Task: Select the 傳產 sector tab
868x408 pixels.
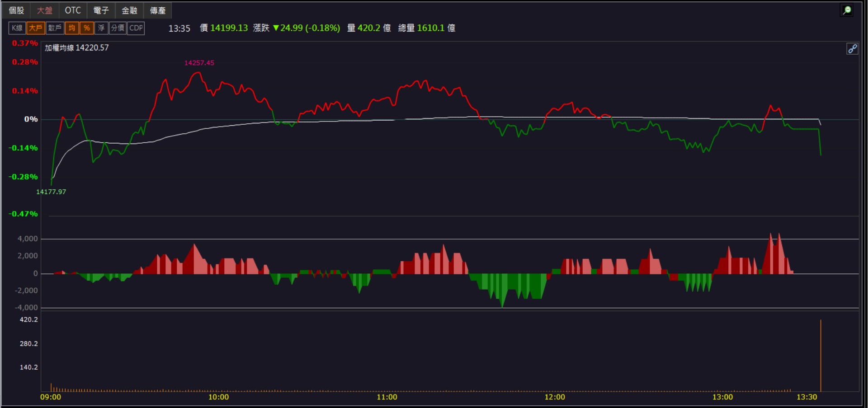Action: pos(158,10)
